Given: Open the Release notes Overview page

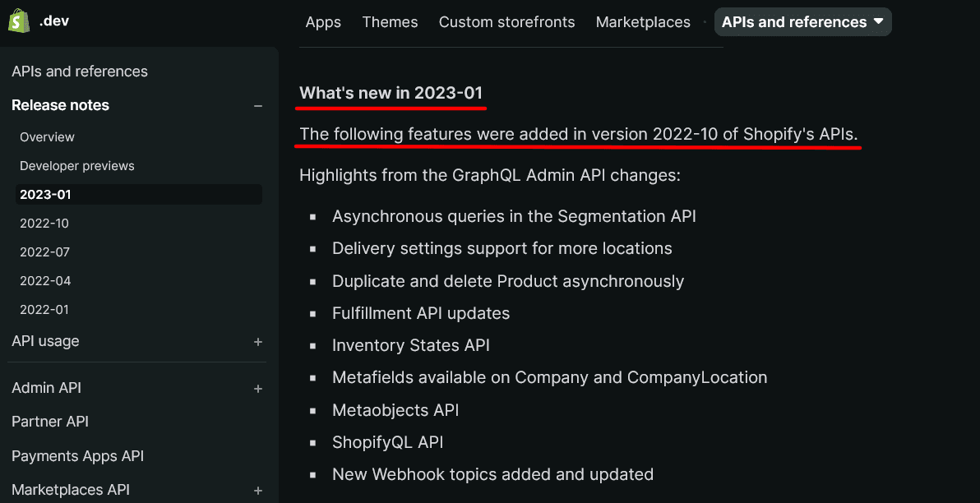Looking at the screenshot, I should pos(47,136).
